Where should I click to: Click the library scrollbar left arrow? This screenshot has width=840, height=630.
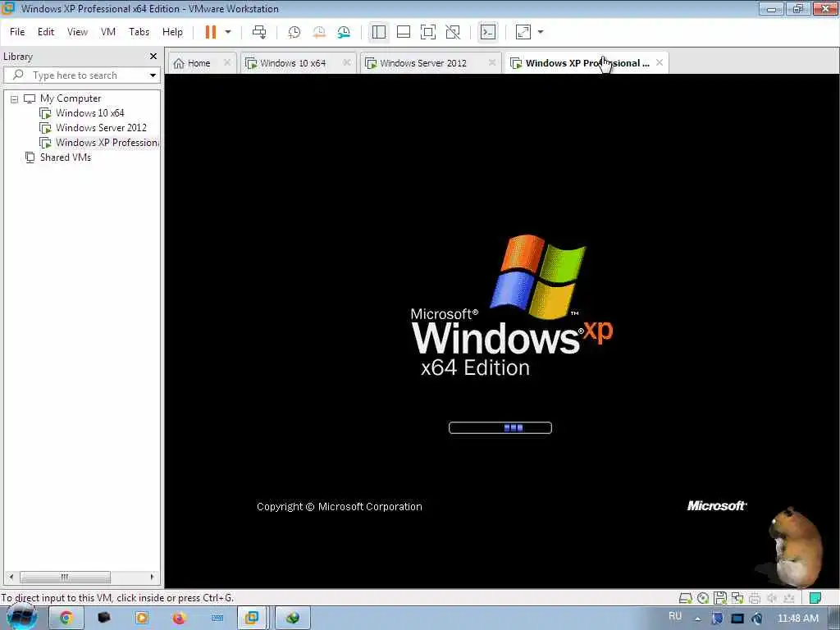pos(11,577)
